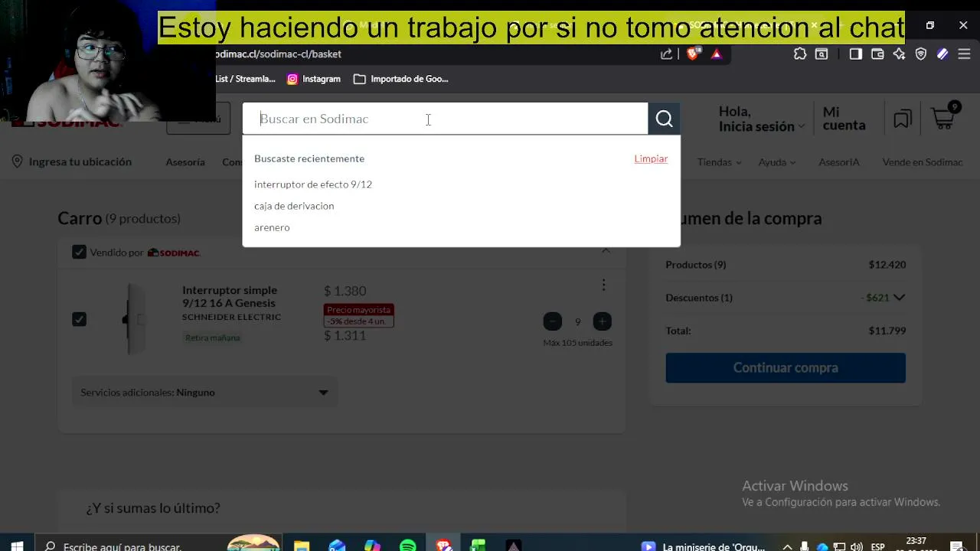Open the AsesorIA menu item
This screenshot has width=980, height=551.
click(839, 162)
